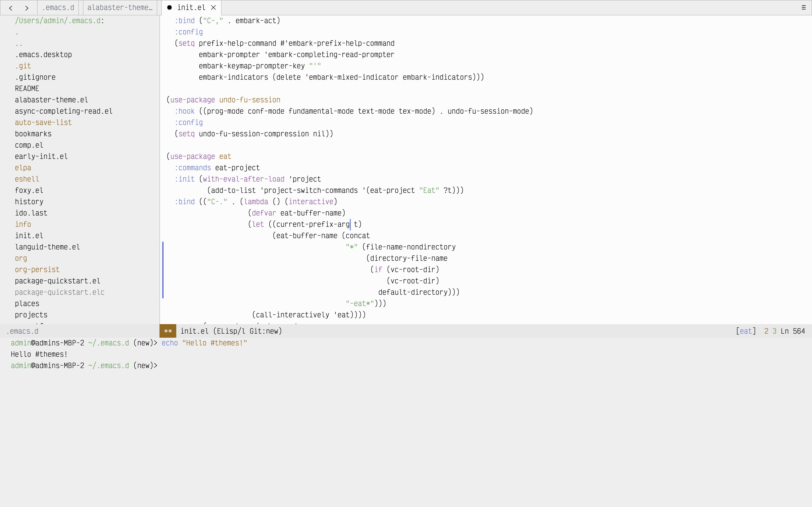Click the tab bar forward arrow
This screenshot has height=507, width=812.
click(x=27, y=8)
